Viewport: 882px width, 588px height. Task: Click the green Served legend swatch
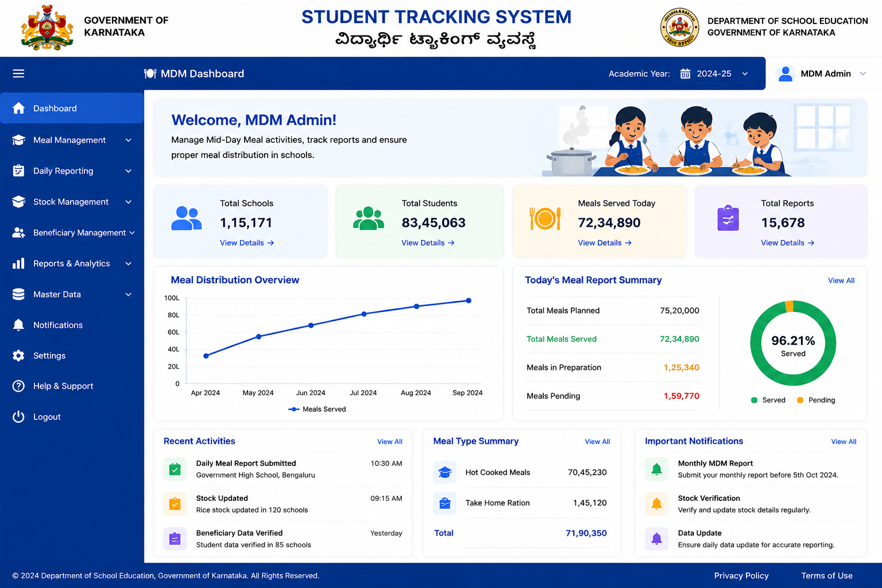[x=754, y=400]
